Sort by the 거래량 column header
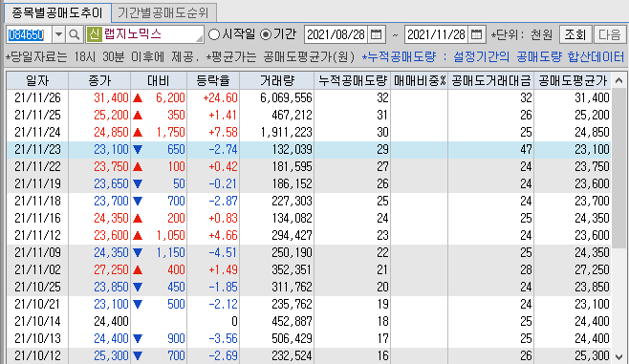 (x=277, y=80)
